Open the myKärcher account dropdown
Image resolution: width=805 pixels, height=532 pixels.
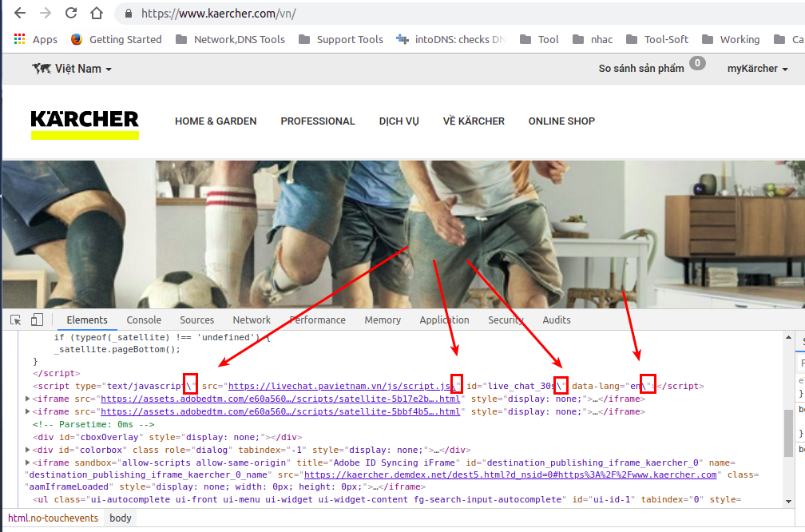[757, 69]
